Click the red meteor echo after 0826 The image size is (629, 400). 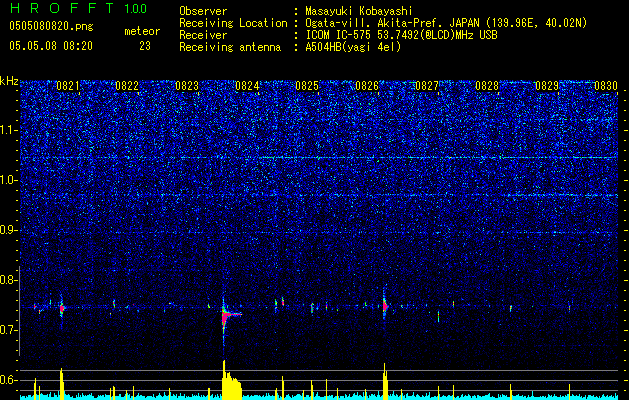point(385,307)
